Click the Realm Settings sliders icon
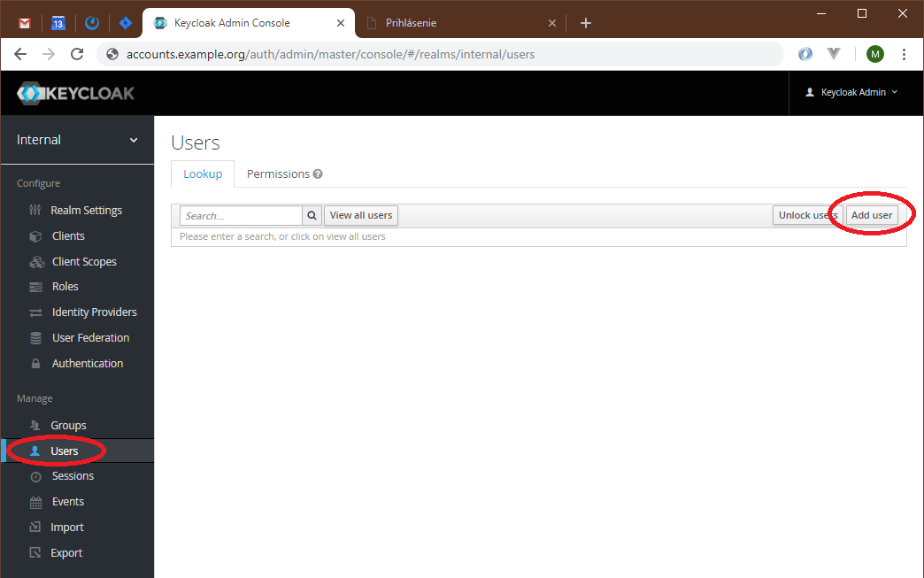 pyautogui.click(x=35, y=211)
